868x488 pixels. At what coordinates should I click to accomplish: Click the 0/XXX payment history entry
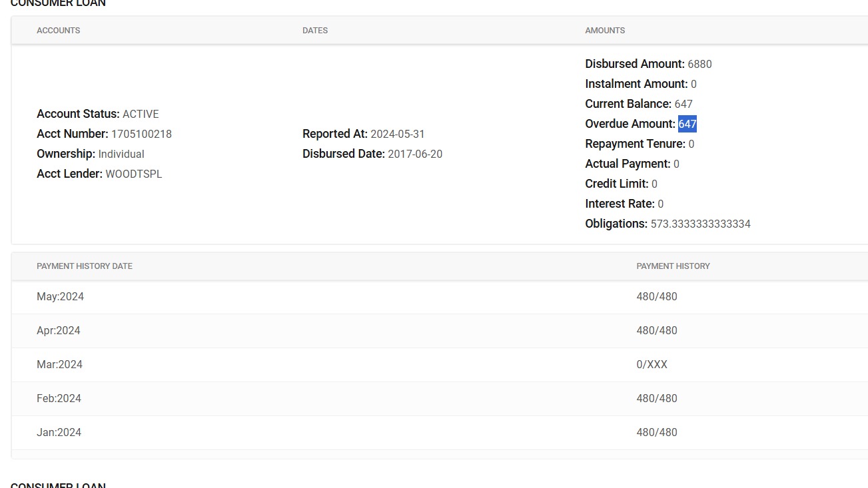pyautogui.click(x=651, y=365)
